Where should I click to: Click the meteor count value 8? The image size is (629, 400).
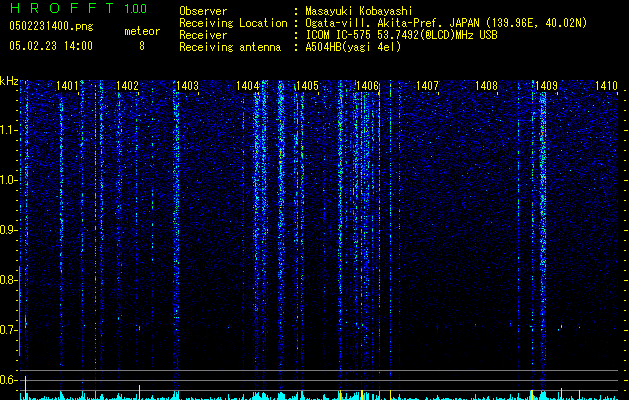pos(142,46)
